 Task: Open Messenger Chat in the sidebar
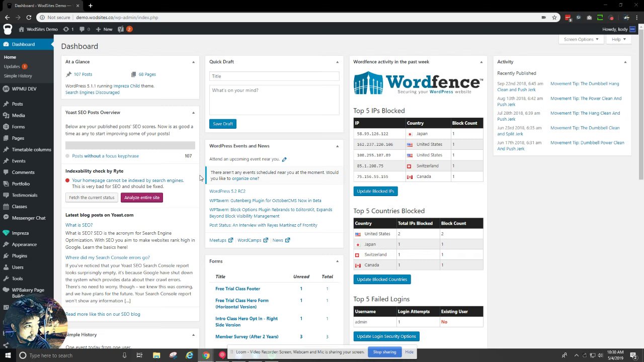pos(29,218)
